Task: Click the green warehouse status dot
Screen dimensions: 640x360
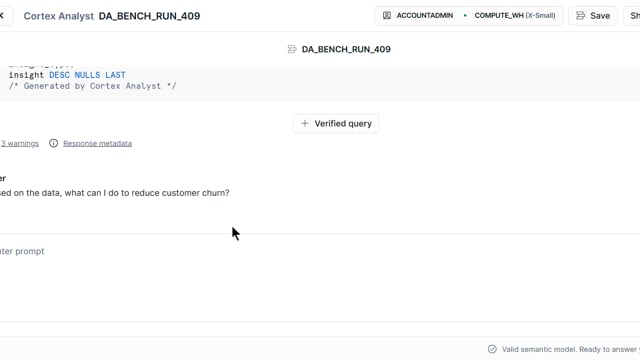Action: 465,16
